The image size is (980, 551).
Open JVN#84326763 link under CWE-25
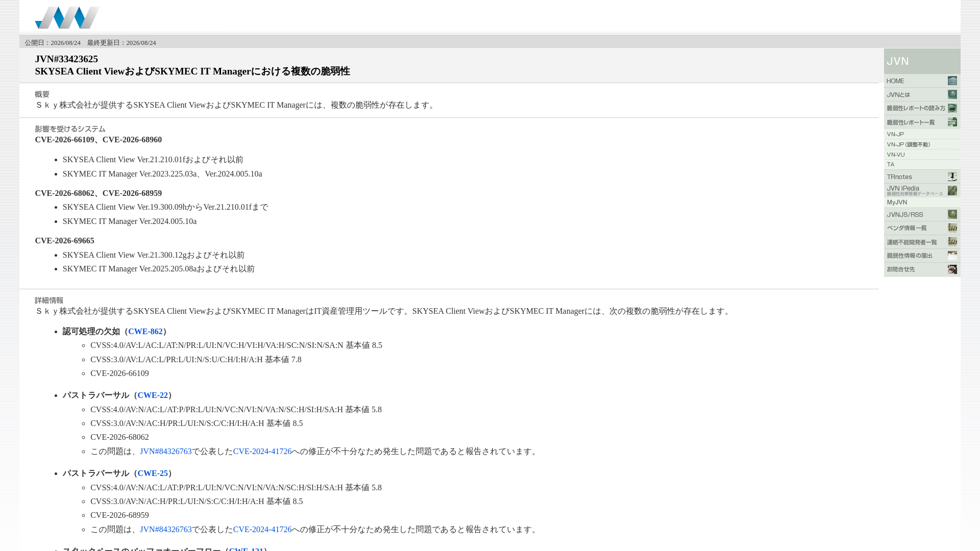pyautogui.click(x=166, y=530)
